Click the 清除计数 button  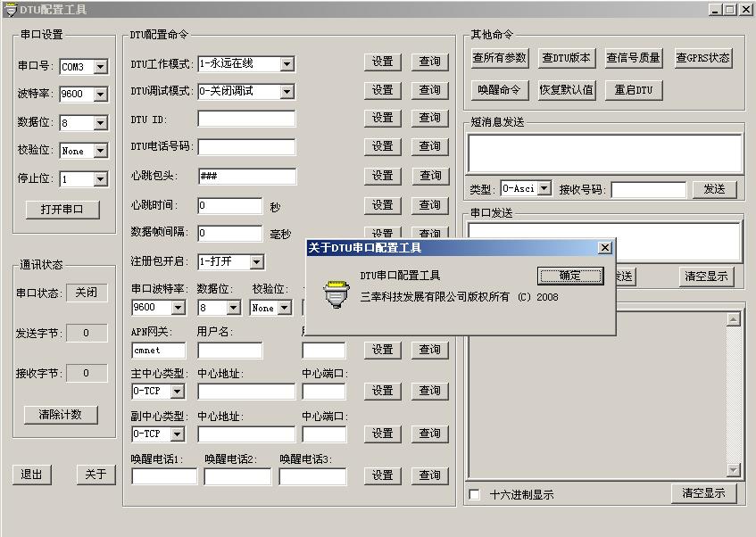[x=61, y=415]
